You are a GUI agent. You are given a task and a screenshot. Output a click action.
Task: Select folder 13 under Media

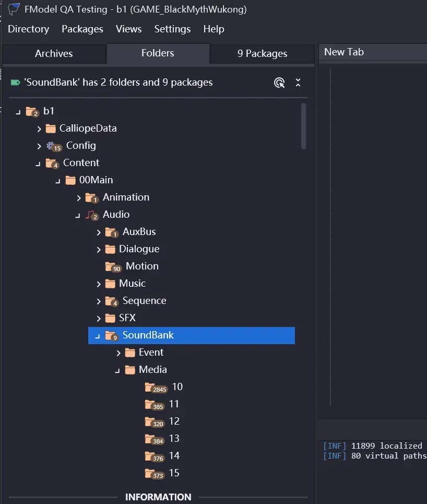tap(174, 439)
